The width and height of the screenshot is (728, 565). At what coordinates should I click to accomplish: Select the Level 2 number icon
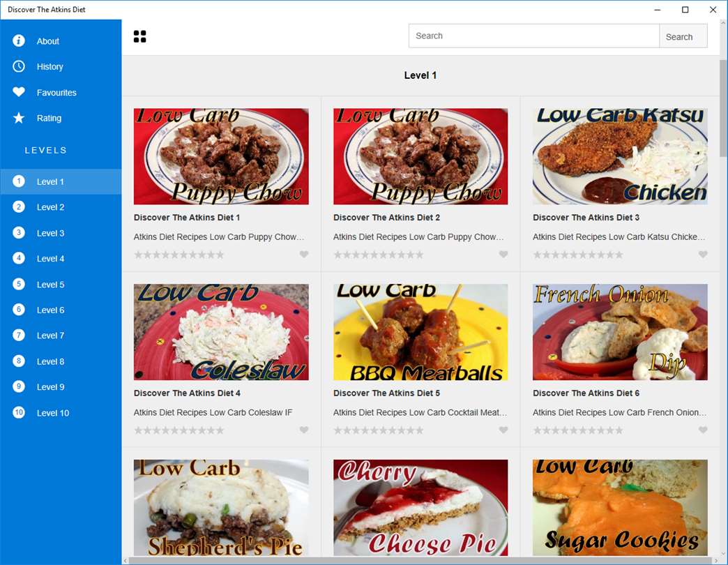click(19, 207)
